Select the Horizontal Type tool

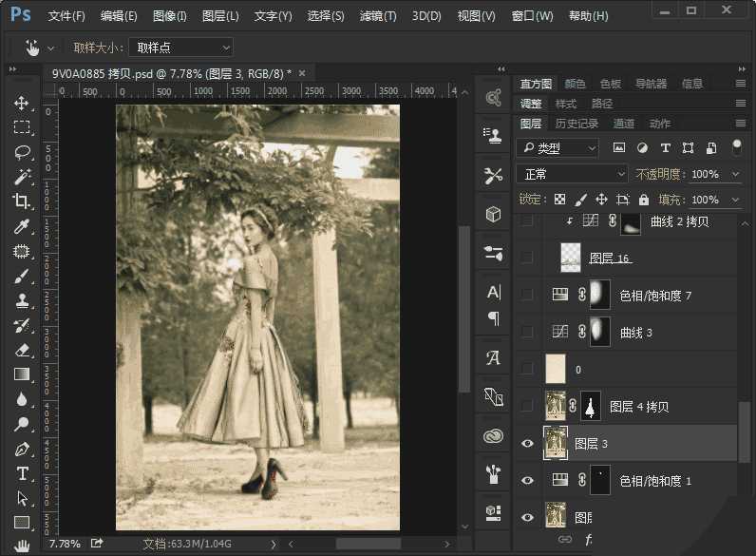click(x=21, y=473)
